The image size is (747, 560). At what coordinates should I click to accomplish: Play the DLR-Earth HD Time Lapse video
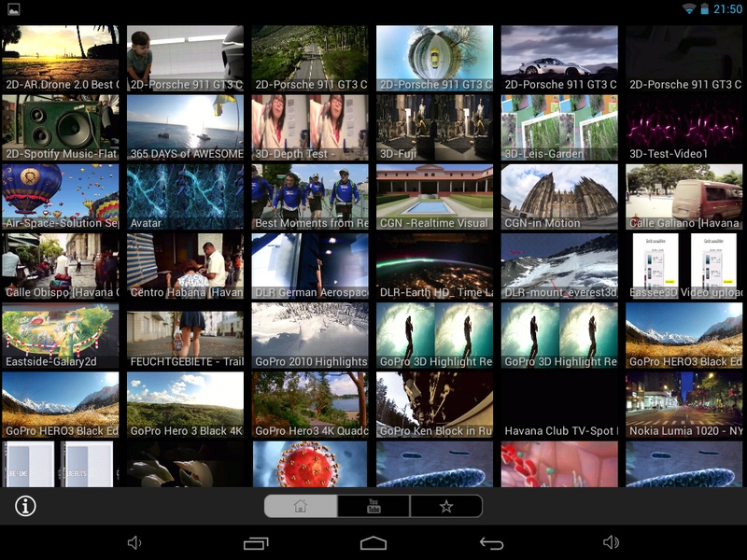(434, 266)
